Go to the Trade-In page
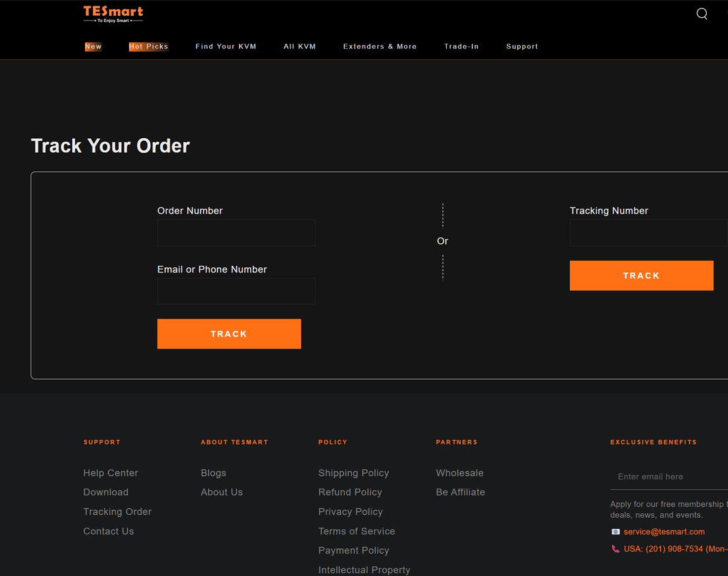728x576 pixels. point(461,47)
